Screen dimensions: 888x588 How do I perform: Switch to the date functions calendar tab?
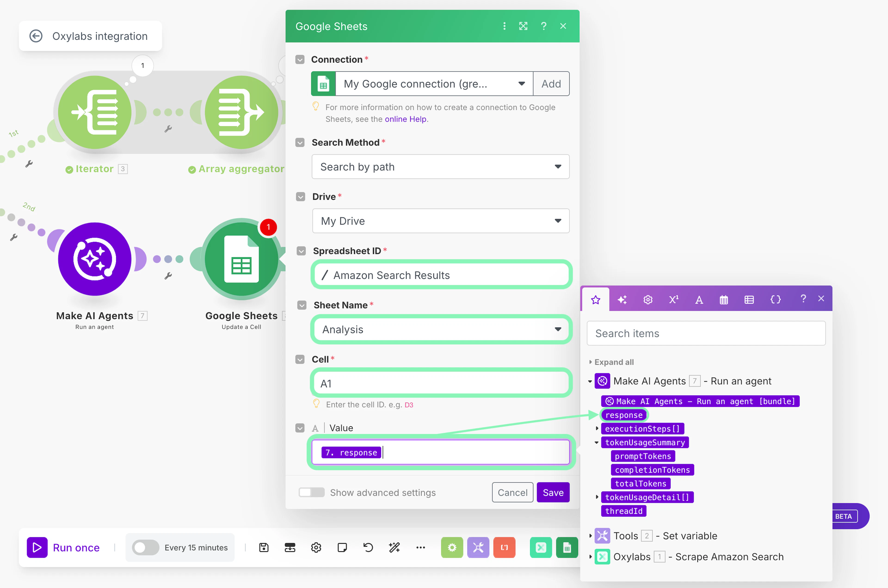point(724,299)
